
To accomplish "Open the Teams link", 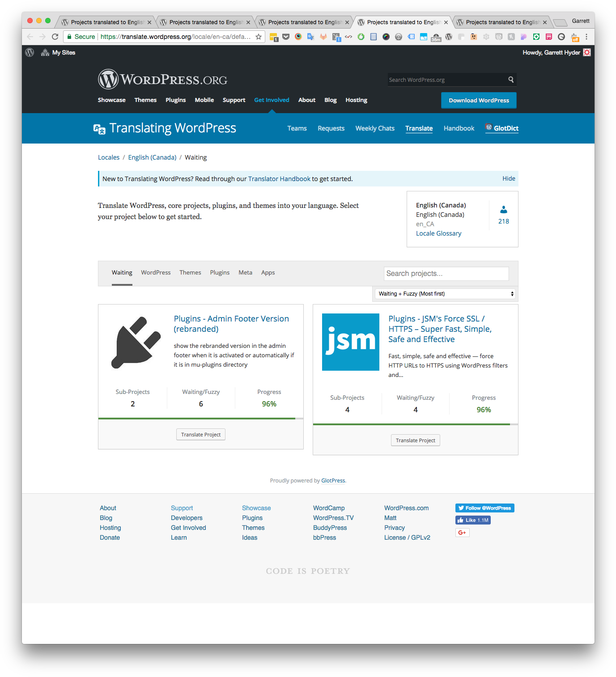I will (297, 128).
